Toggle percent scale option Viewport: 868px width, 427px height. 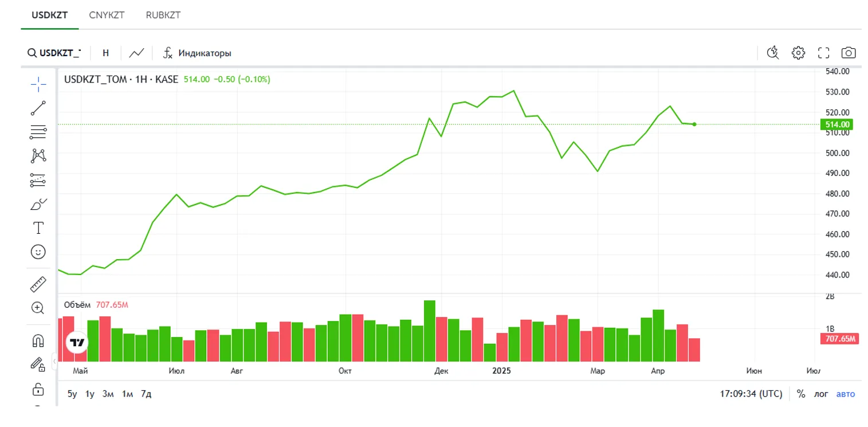(801, 394)
